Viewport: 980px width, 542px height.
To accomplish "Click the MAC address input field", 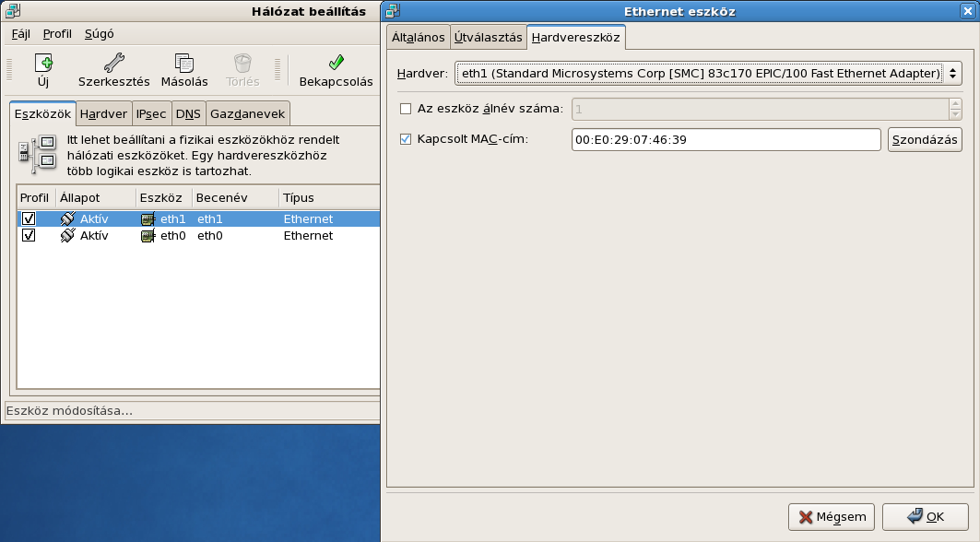I will pos(726,140).
